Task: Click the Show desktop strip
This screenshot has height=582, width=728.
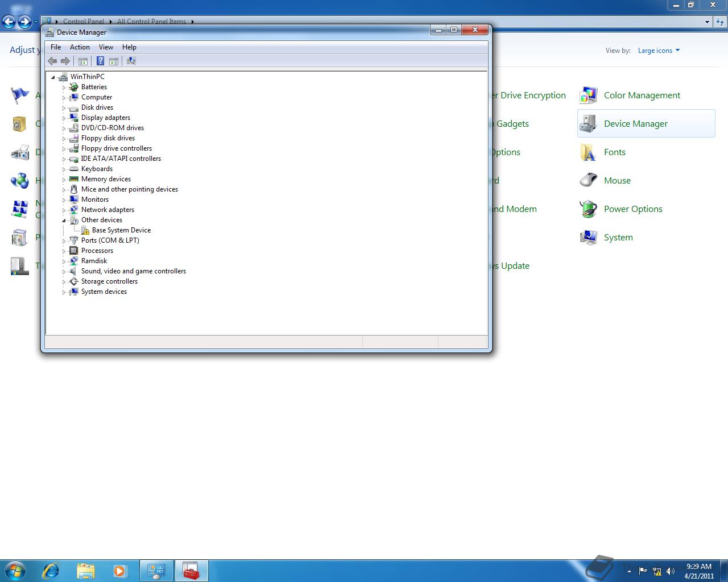Action: 723,571
